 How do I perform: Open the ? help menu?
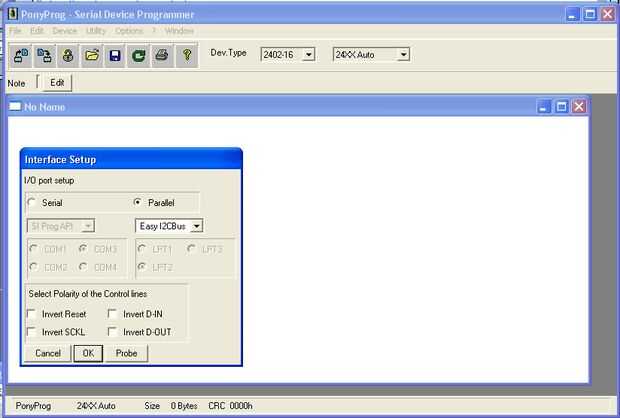coord(154,31)
